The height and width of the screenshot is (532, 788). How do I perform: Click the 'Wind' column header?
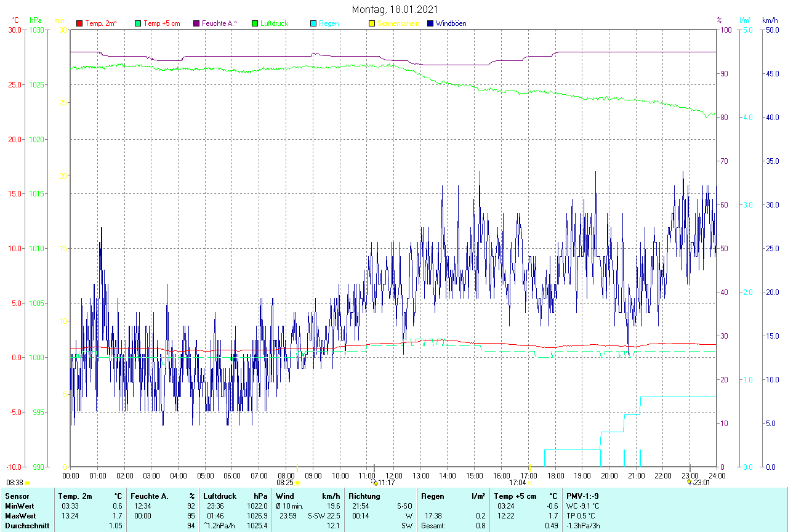click(x=285, y=496)
